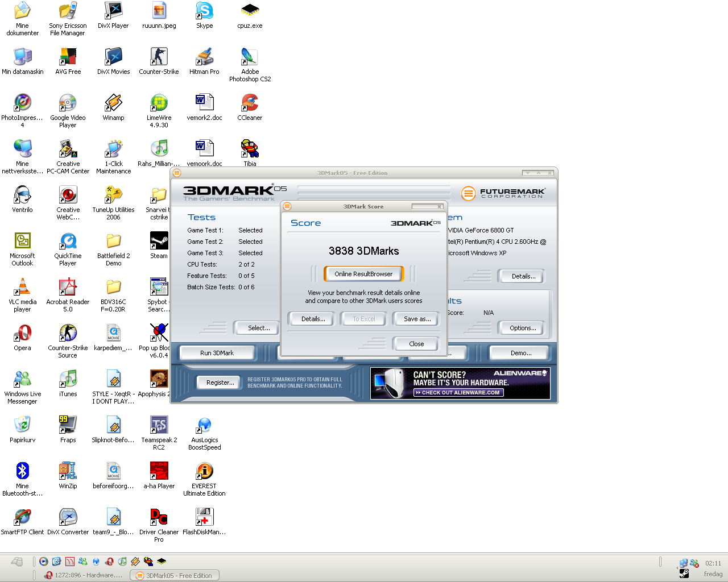
Task: Select WinZip desktop icon
Action: click(68, 476)
